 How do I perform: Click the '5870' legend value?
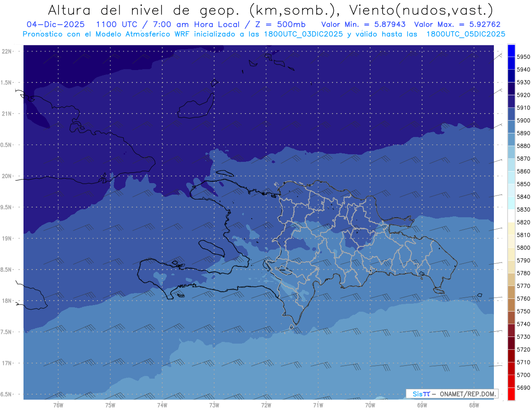pos(524,159)
